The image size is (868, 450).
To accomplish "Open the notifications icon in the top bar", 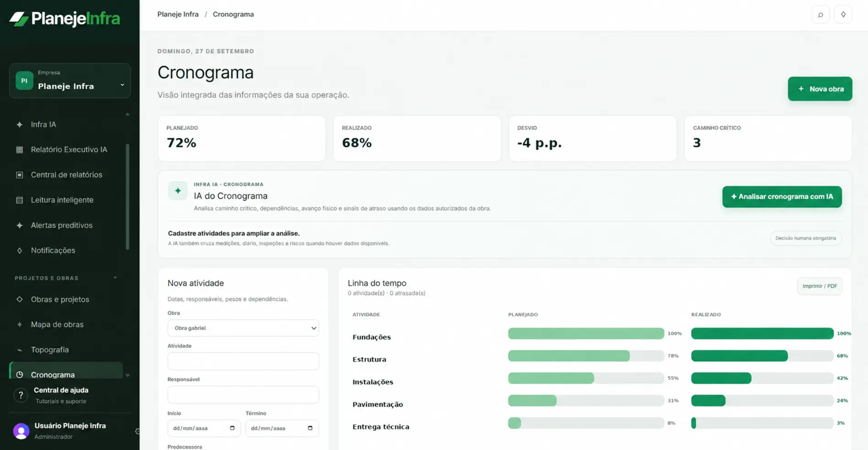I will [x=843, y=15].
